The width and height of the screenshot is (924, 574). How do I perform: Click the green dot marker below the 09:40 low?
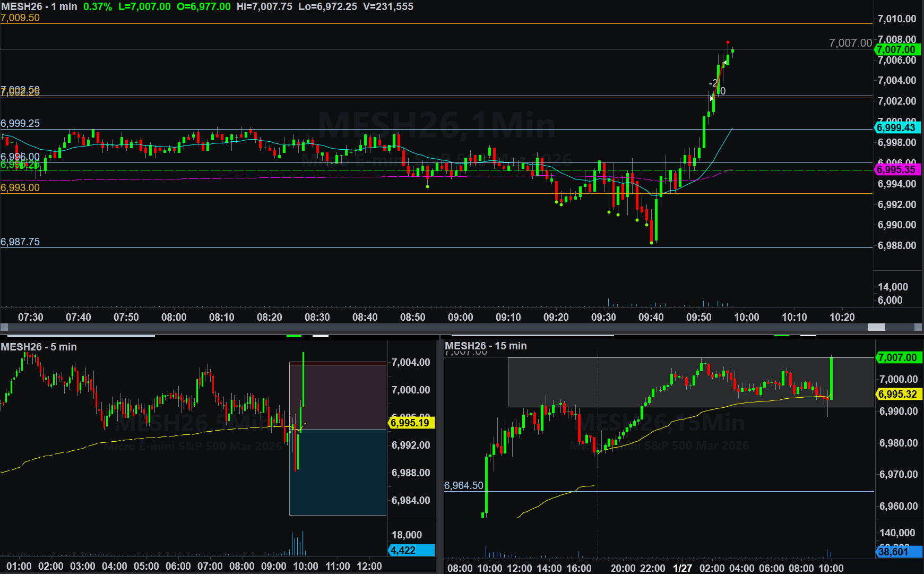coord(652,243)
